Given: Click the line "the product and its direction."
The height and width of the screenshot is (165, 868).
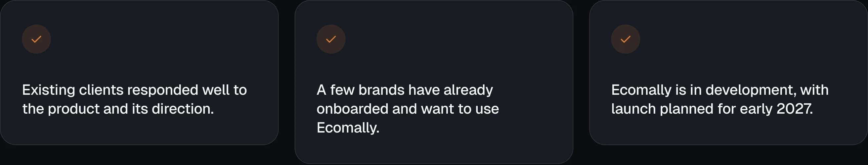Looking at the screenshot, I should pyautogui.click(x=118, y=109).
